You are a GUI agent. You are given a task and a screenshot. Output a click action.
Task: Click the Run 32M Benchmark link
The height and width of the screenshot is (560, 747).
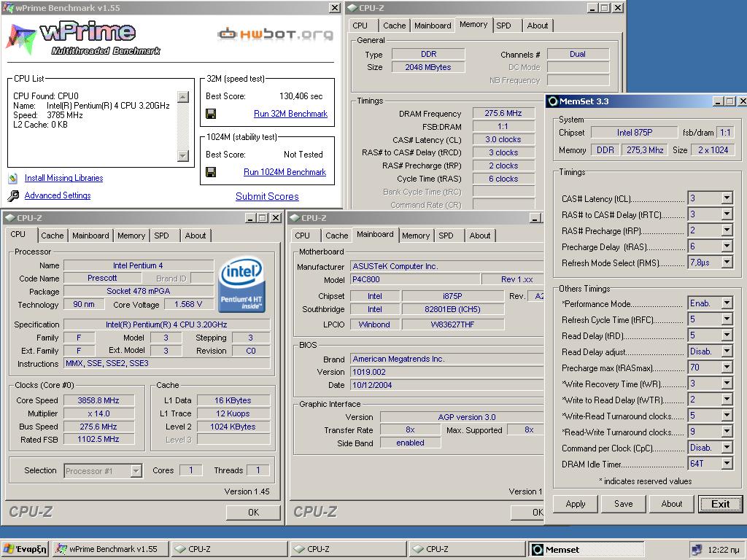tap(290, 114)
